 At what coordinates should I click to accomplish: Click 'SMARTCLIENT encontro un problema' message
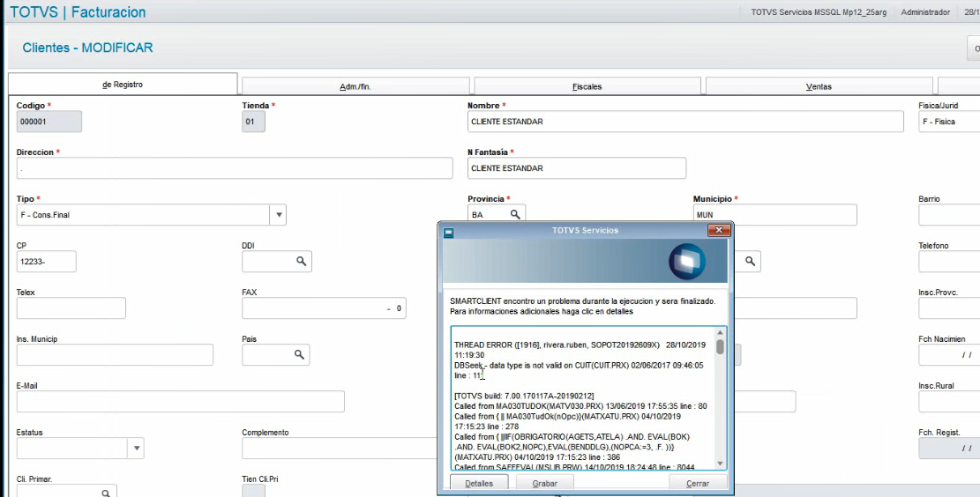[582, 301]
